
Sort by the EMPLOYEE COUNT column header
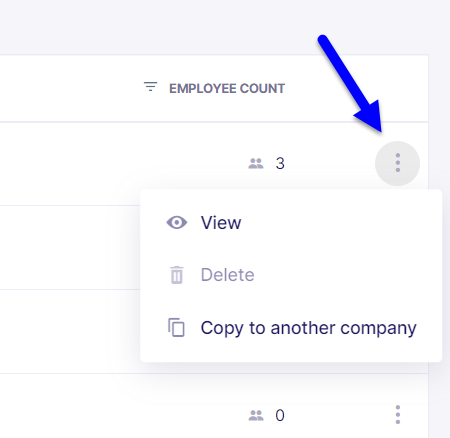pyautogui.click(x=227, y=88)
